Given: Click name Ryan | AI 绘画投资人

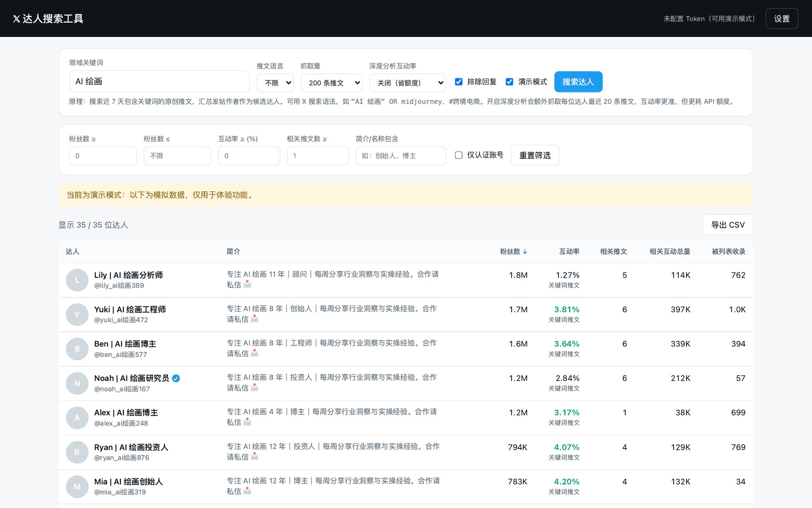Looking at the screenshot, I should point(131,448).
